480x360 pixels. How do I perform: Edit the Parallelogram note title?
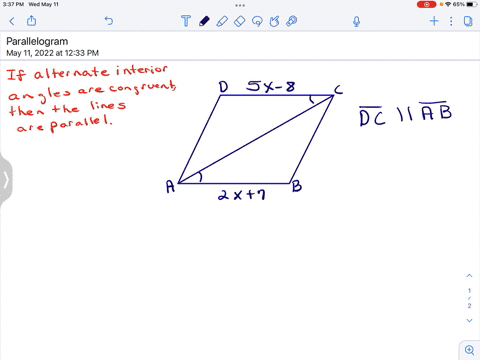click(37, 41)
